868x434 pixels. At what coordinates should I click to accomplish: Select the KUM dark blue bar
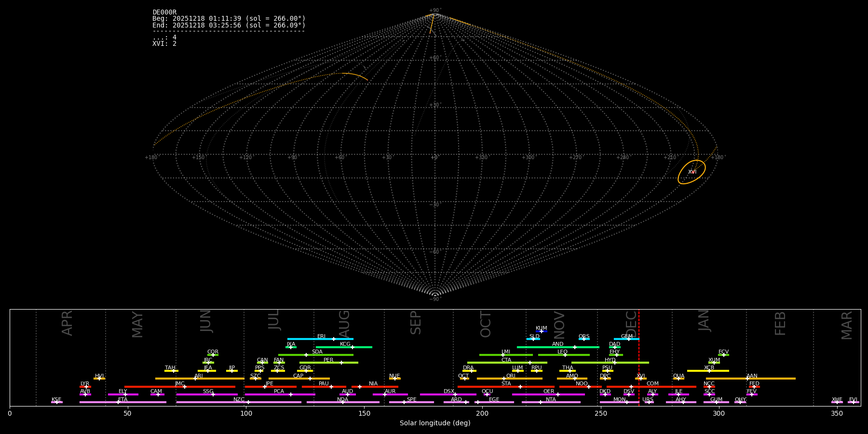point(542,331)
